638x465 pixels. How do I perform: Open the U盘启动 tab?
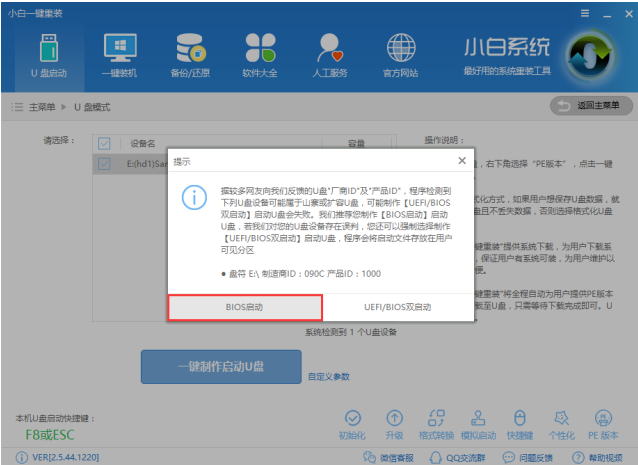(x=49, y=56)
